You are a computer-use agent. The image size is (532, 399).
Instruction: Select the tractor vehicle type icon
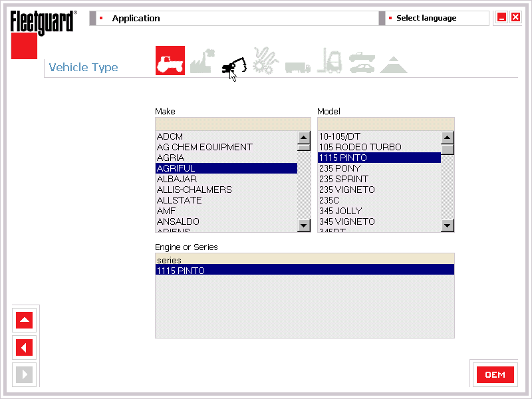[170, 61]
